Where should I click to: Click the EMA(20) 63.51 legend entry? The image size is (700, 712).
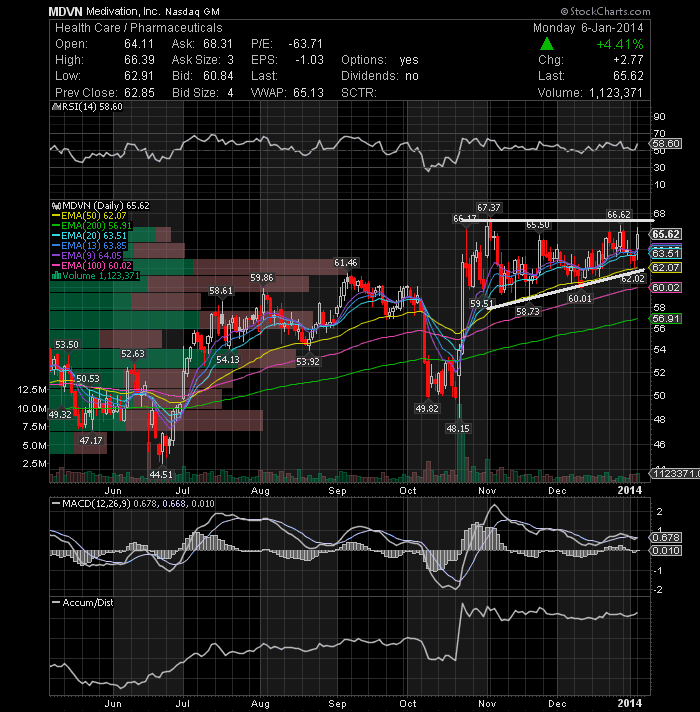tap(89, 236)
